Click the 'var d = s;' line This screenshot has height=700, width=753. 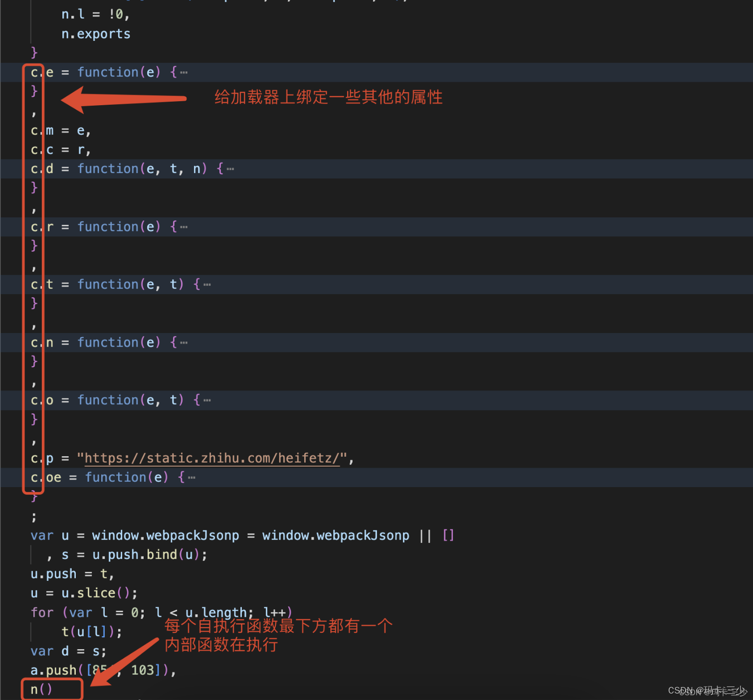click(68, 651)
